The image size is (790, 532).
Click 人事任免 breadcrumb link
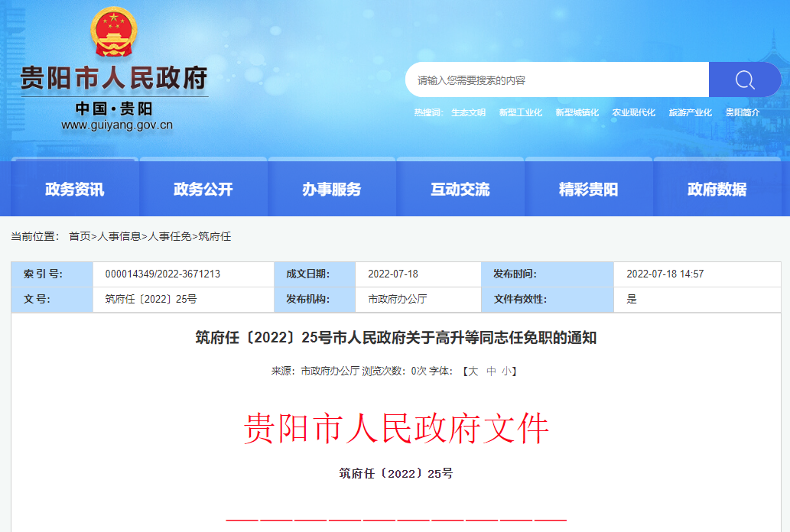click(x=170, y=237)
